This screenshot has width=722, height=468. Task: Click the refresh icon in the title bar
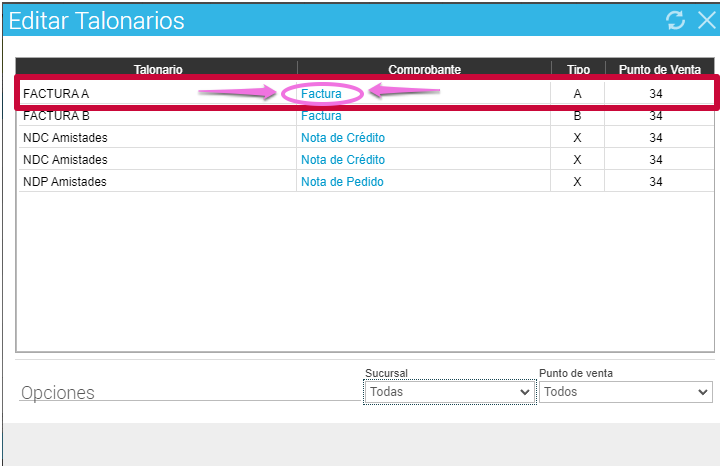coord(676,20)
